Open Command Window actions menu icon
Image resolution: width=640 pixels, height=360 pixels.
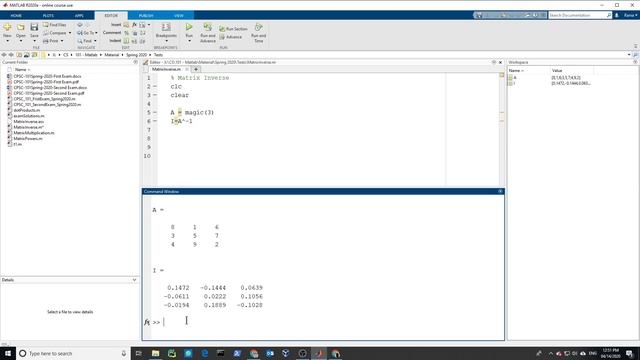(500, 191)
